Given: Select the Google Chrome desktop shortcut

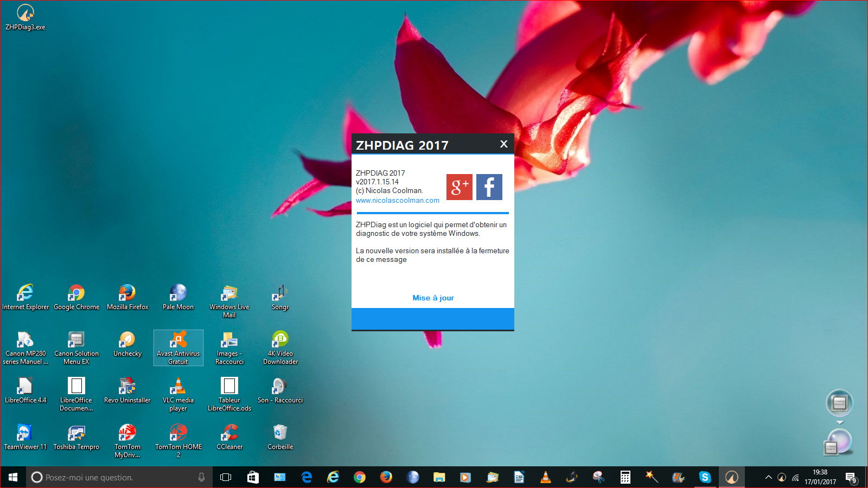Looking at the screenshot, I should tap(76, 297).
